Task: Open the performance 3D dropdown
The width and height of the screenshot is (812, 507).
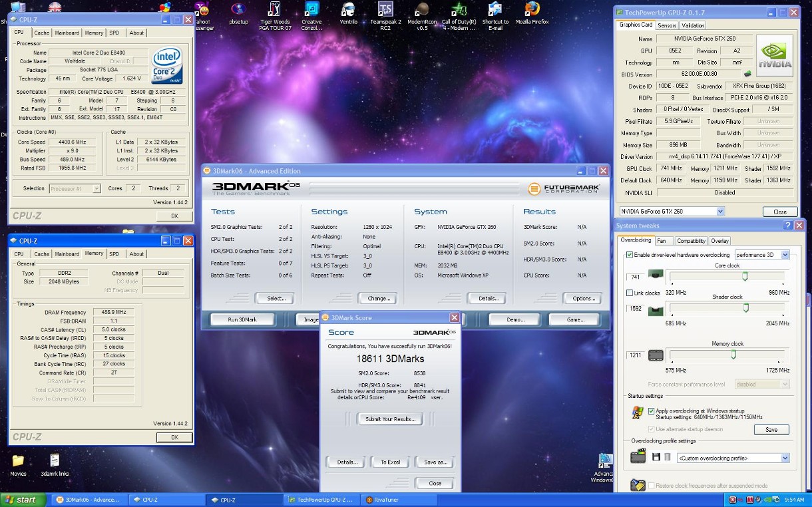Action: click(x=762, y=255)
